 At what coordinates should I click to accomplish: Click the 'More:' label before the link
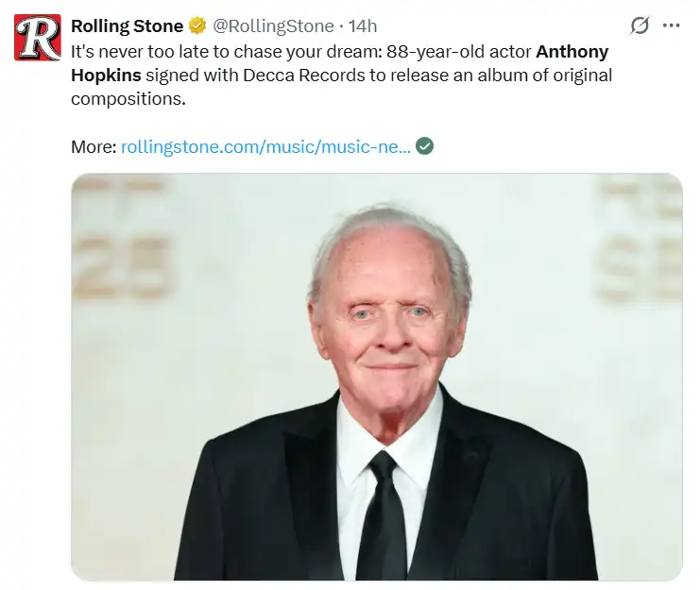click(94, 146)
